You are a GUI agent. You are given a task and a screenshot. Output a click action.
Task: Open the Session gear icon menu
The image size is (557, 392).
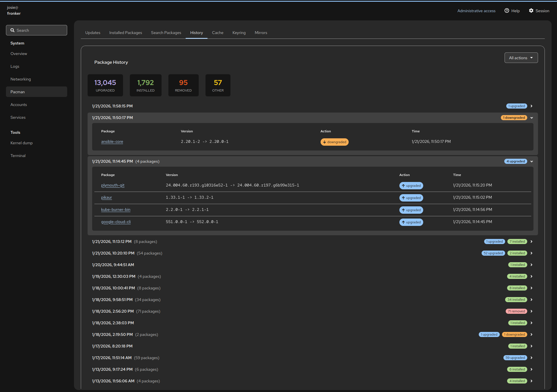click(531, 11)
